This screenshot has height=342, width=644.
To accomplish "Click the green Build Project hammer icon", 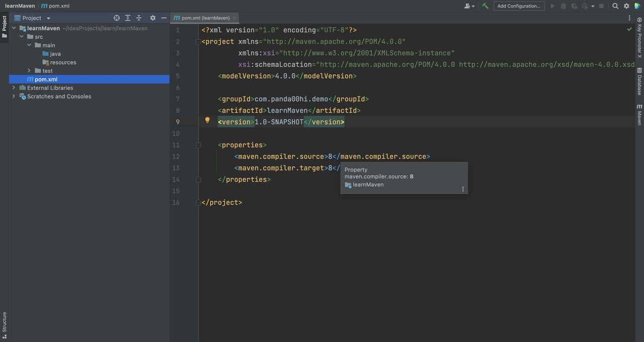I will click(485, 6).
